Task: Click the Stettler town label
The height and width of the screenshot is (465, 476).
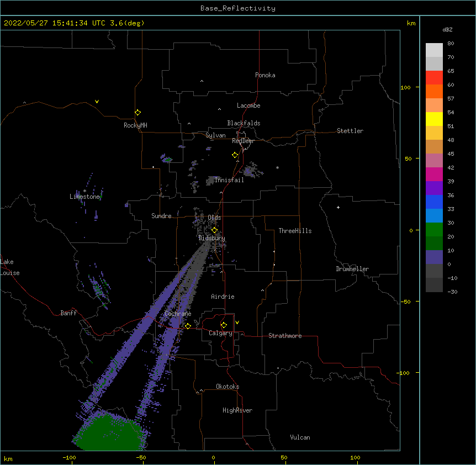Action: 350,131
